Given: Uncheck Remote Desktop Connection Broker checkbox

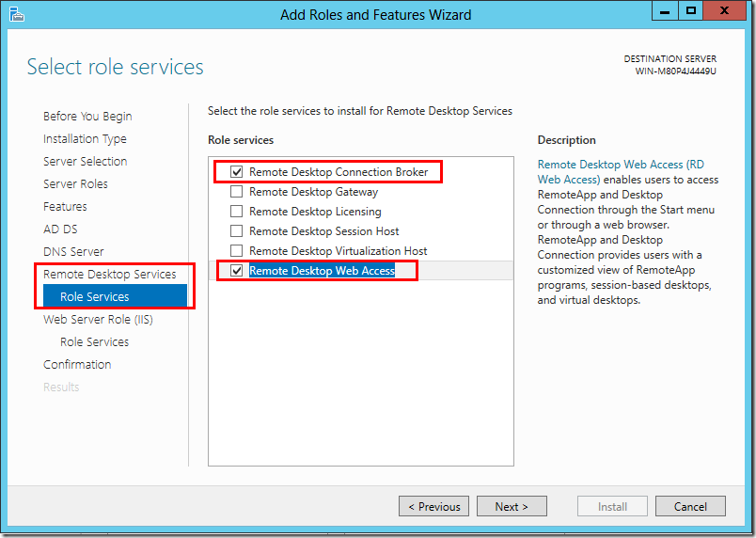Looking at the screenshot, I should point(237,172).
